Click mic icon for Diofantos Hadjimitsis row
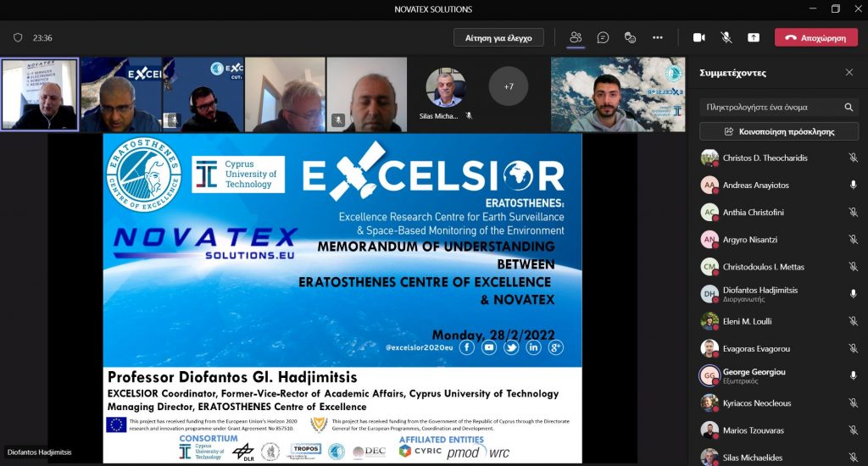This screenshot has width=868, height=466. [853, 294]
